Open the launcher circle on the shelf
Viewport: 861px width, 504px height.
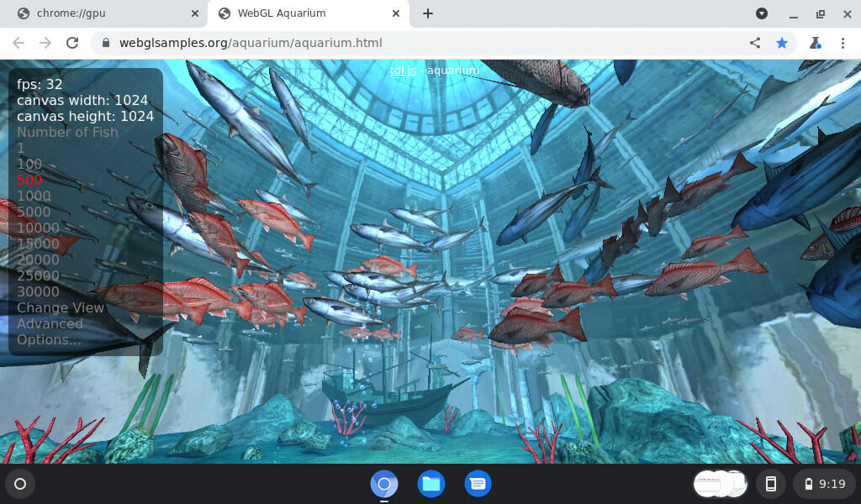[x=20, y=484]
